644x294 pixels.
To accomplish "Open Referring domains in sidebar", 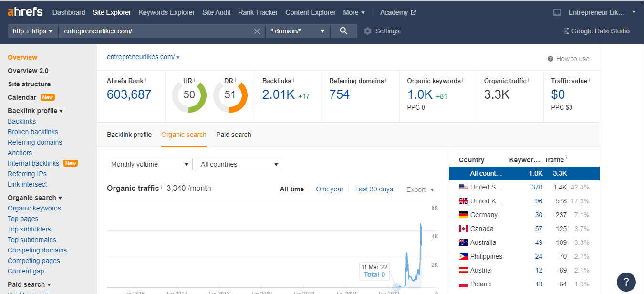I will pos(35,142).
